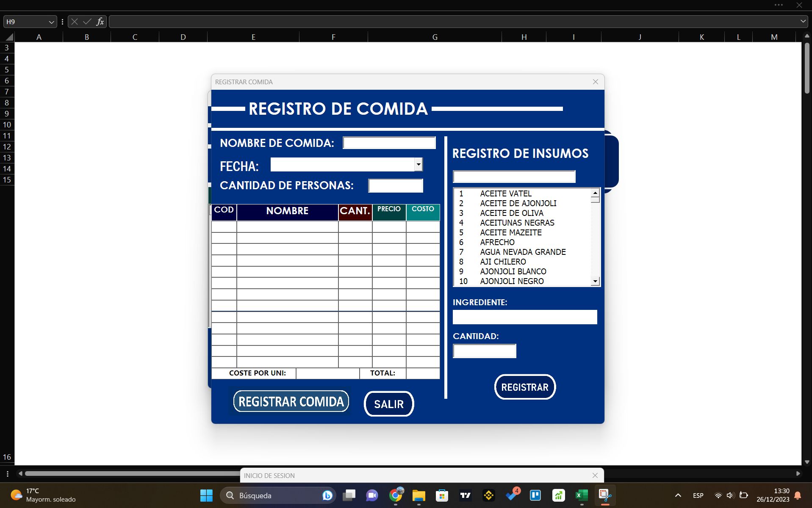Open the Binance app from the taskbar
Viewport: 812px width, 508px height.
click(488, 495)
